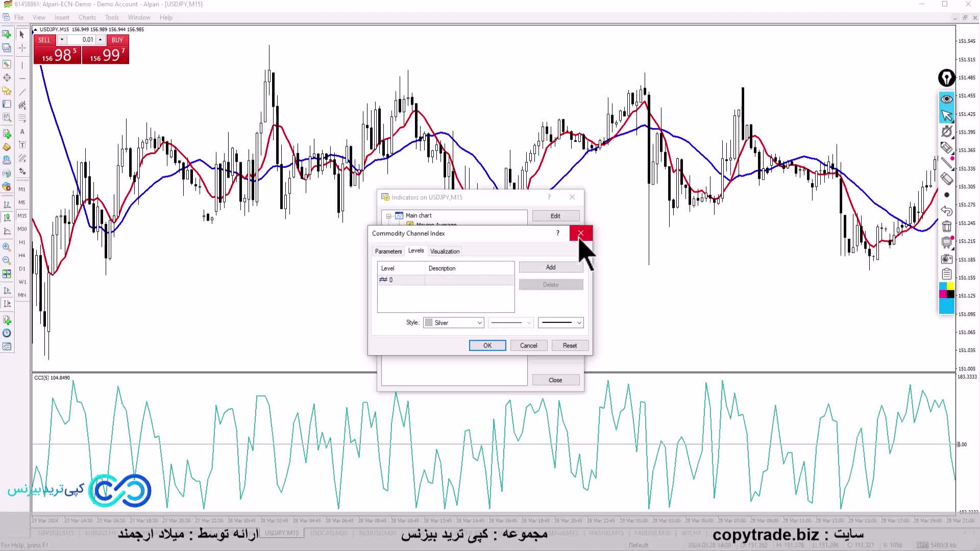Switch chart to H1 timeframe
980x551 pixels.
coord(22,242)
